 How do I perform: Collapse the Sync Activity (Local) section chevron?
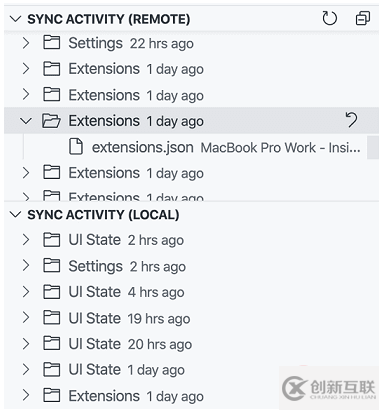[x=15, y=214]
